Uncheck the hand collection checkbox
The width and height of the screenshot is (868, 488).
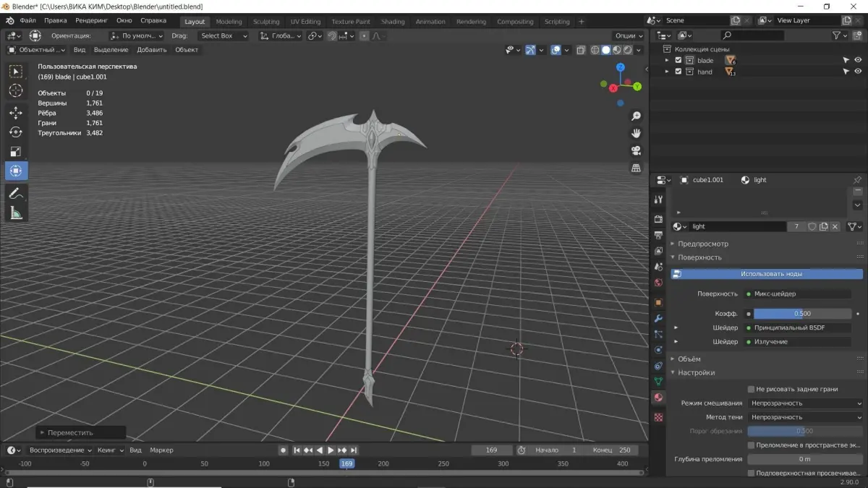pos(678,72)
